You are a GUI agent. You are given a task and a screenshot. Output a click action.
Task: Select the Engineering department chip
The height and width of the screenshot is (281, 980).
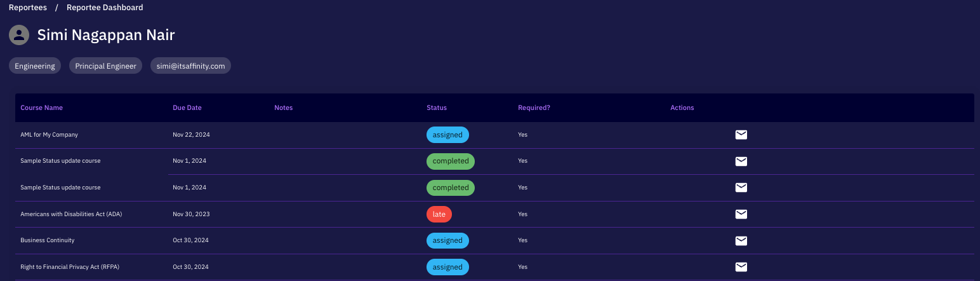tap(35, 66)
